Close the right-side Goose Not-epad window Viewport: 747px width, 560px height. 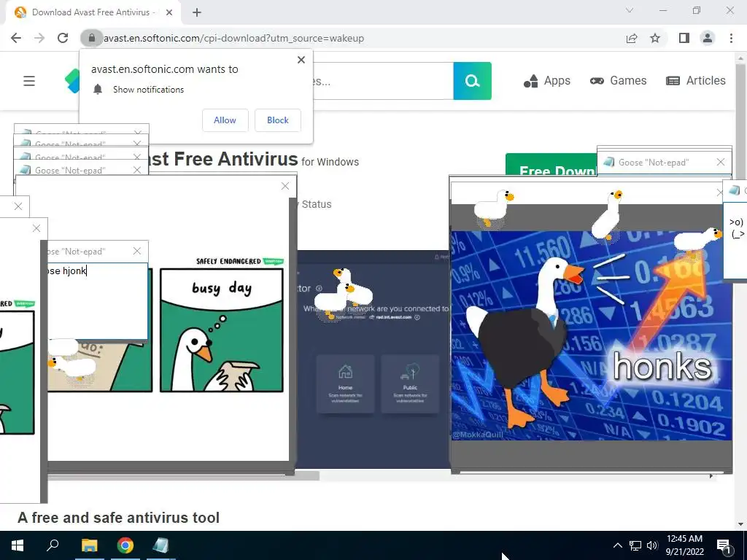click(721, 163)
